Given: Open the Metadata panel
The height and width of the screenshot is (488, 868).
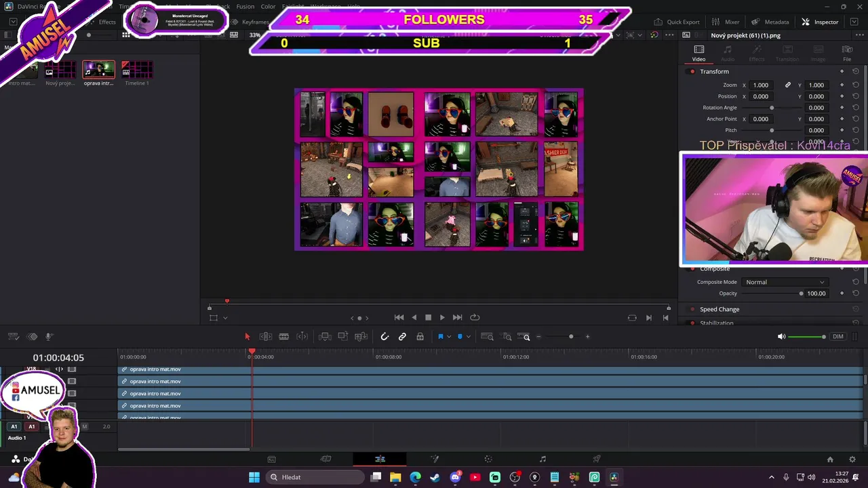Looking at the screenshot, I should (770, 22).
